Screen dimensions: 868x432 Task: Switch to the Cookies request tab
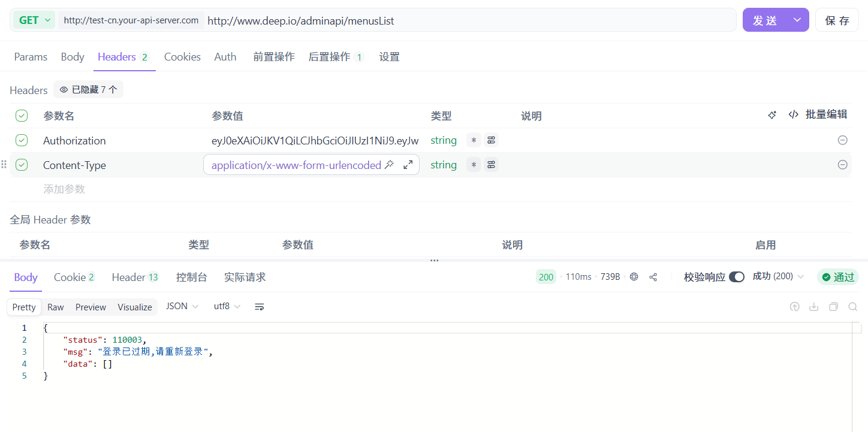(182, 57)
